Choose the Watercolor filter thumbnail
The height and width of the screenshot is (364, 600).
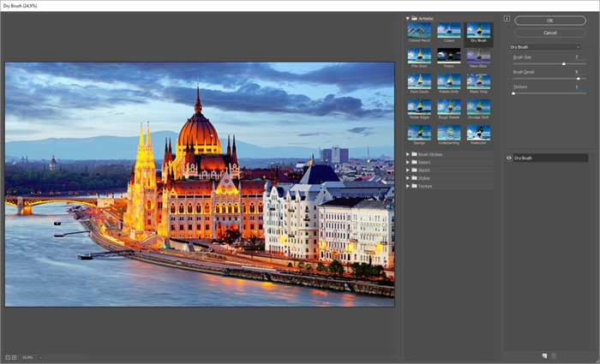click(478, 132)
